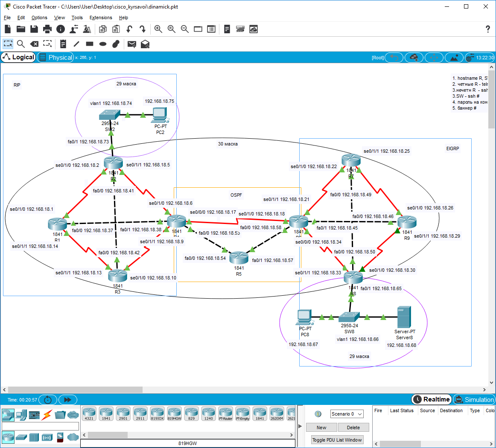Screen dimensions: 496x448
Task: Switch to Simulation mode
Action: coord(474,399)
